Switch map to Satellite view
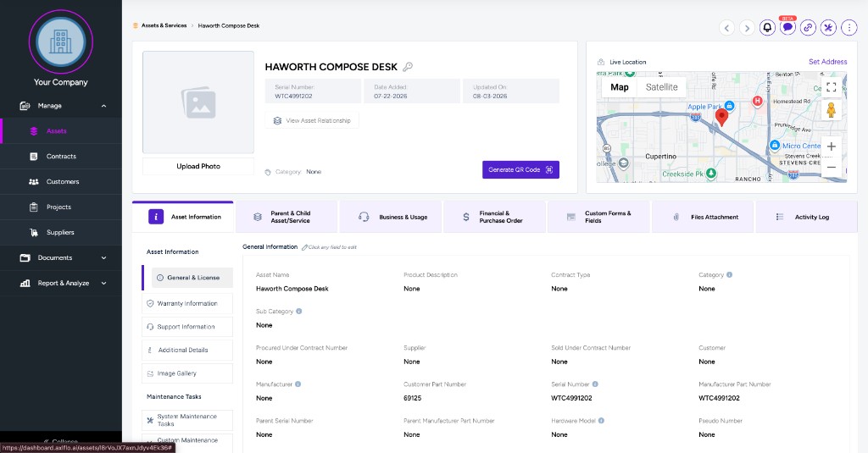The width and height of the screenshot is (868, 453). (x=661, y=87)
